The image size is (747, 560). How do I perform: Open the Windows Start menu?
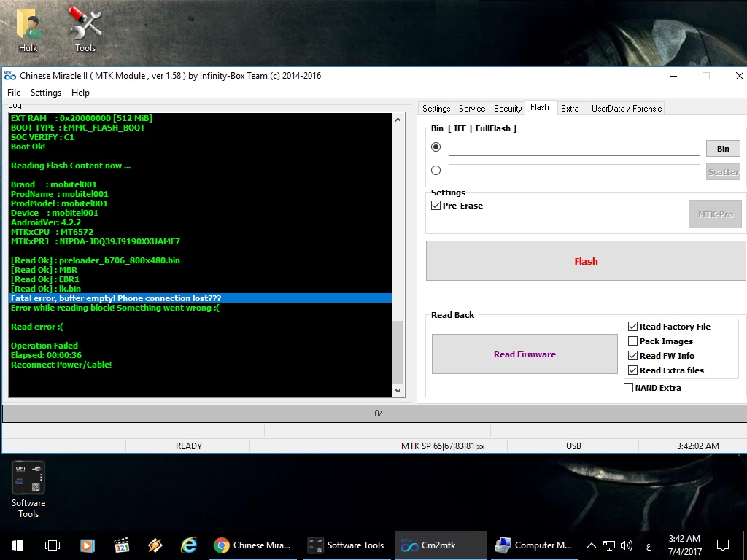pyautogui.click(x=18, y=545)
